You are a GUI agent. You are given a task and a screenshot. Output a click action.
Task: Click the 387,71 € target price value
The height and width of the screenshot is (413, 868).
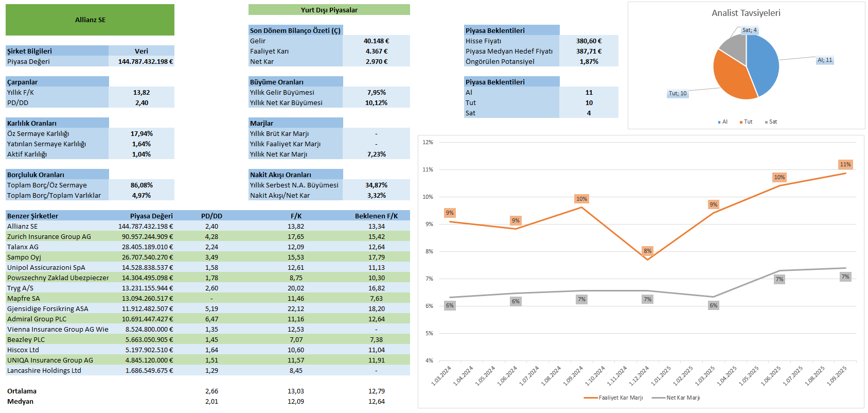tap(589, 51)
